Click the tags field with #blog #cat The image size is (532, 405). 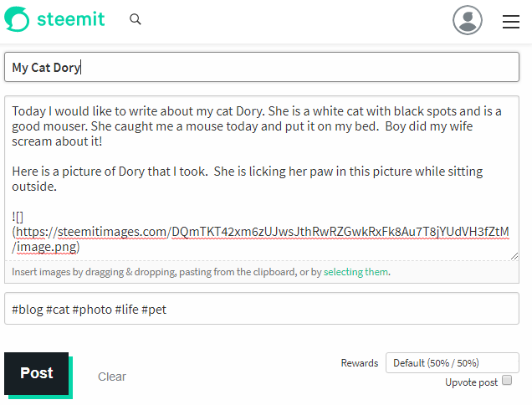(251, 310)
